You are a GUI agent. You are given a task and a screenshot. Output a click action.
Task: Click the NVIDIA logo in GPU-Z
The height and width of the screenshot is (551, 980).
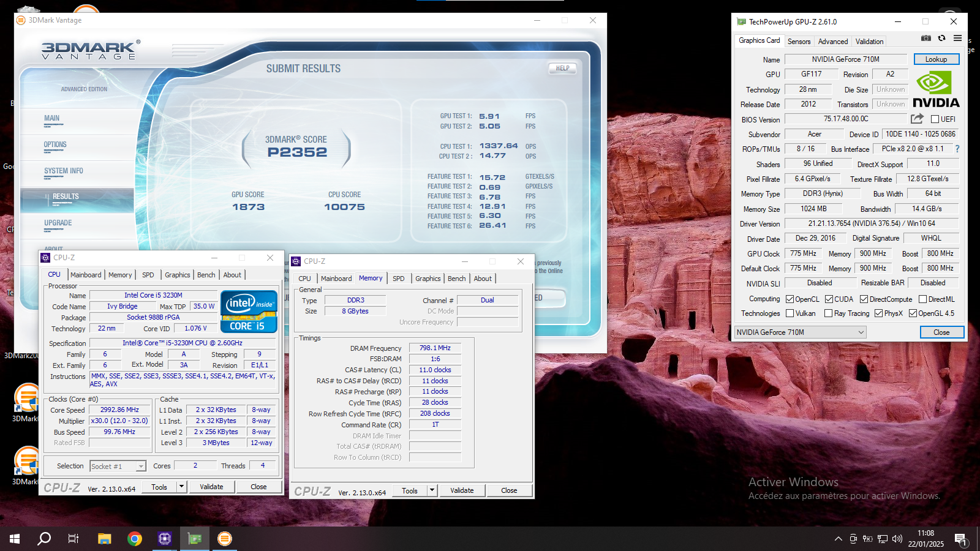(936, 89)
